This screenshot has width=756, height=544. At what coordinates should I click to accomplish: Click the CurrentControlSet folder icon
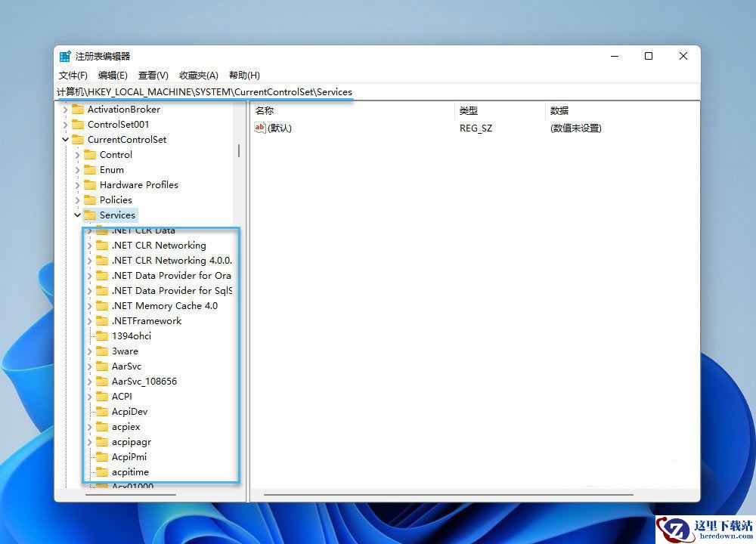point(78,140)
